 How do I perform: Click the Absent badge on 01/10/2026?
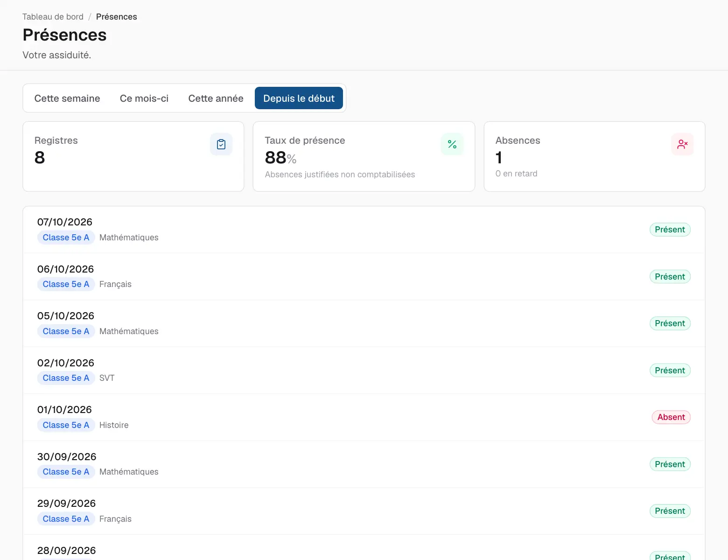(671, 417)
